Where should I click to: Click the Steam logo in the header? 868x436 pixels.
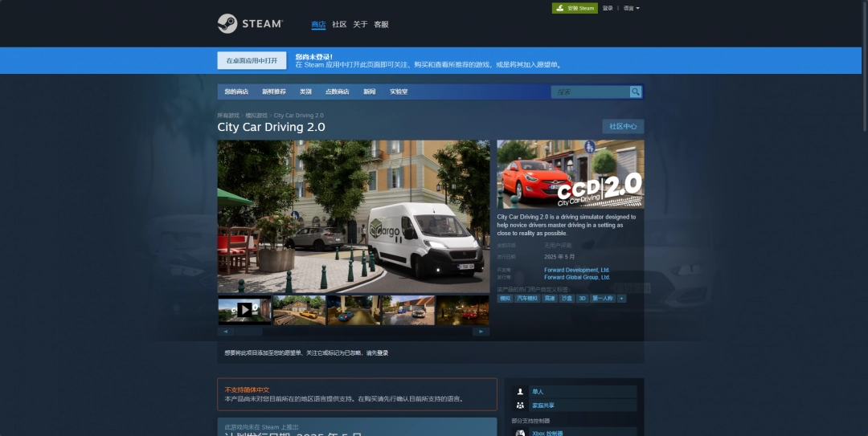pos(250,24)
